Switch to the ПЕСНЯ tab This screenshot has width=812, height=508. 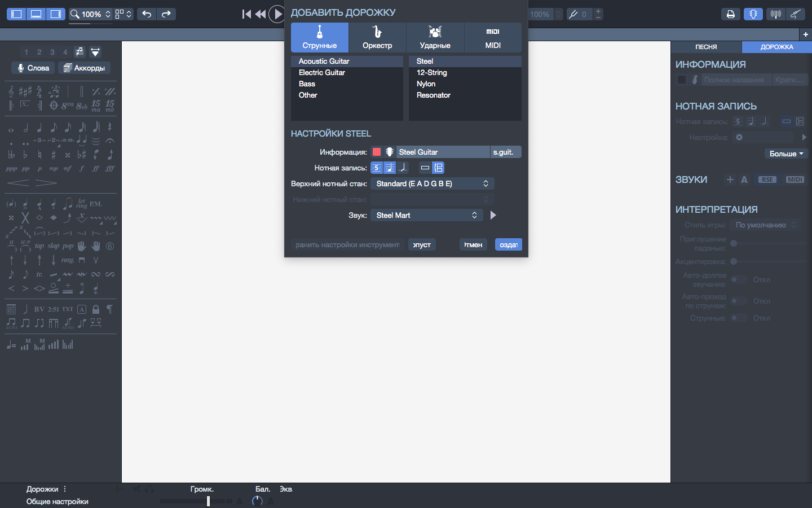coord(706,47)
